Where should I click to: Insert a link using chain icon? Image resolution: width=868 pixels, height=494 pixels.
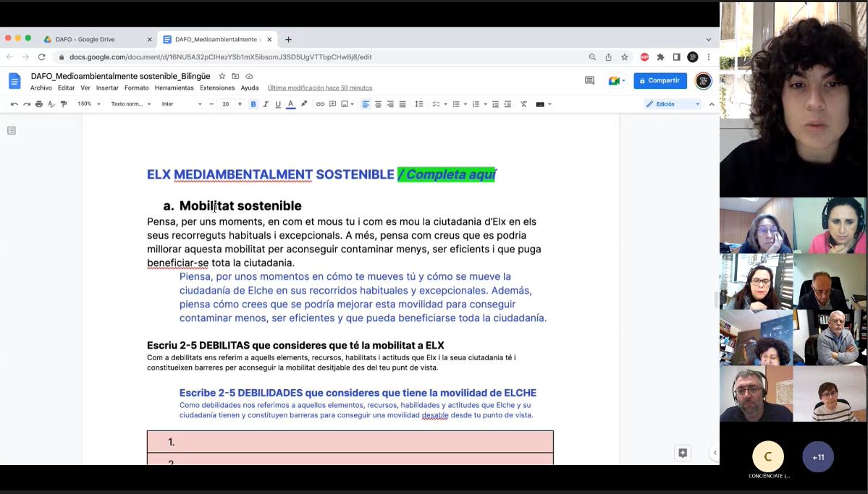point(320,104)
